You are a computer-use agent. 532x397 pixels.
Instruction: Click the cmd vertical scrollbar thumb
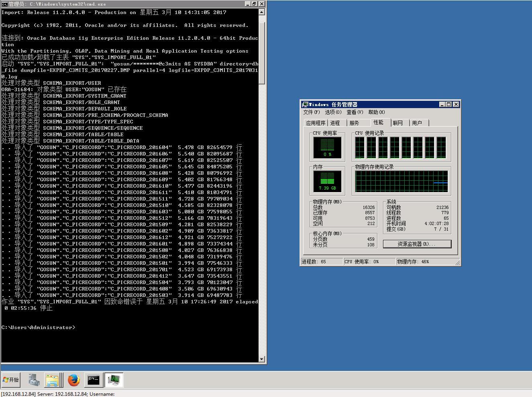[262, 53]
